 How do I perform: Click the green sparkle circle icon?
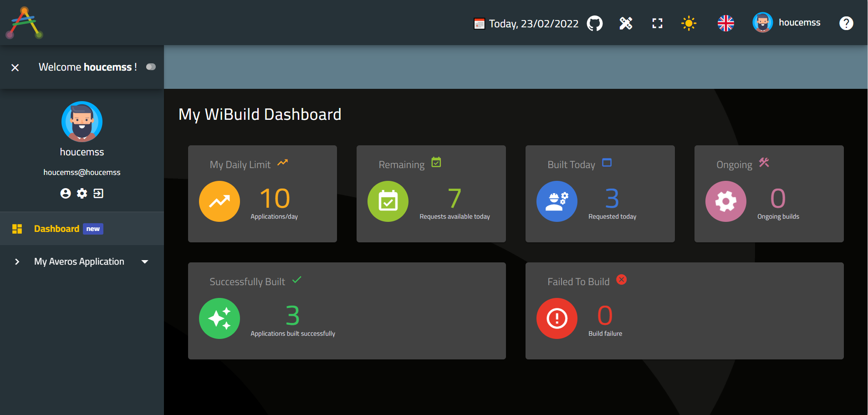(x=220, y=318)
